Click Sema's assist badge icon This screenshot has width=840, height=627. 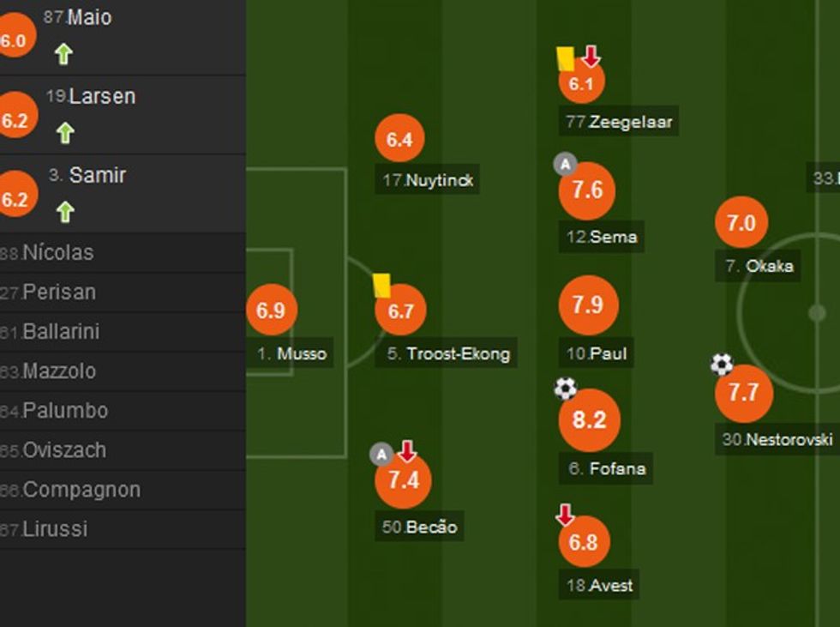point(565,164)
